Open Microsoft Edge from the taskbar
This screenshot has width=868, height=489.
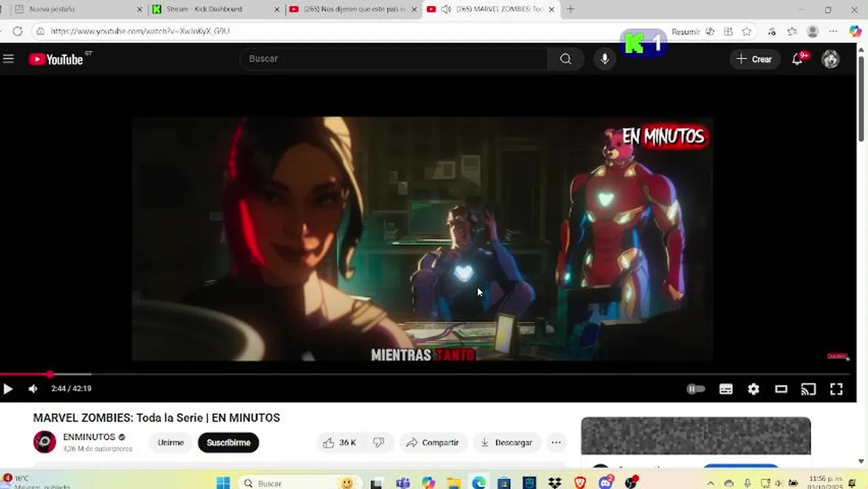pyautogui.click(x=479, y=483)
